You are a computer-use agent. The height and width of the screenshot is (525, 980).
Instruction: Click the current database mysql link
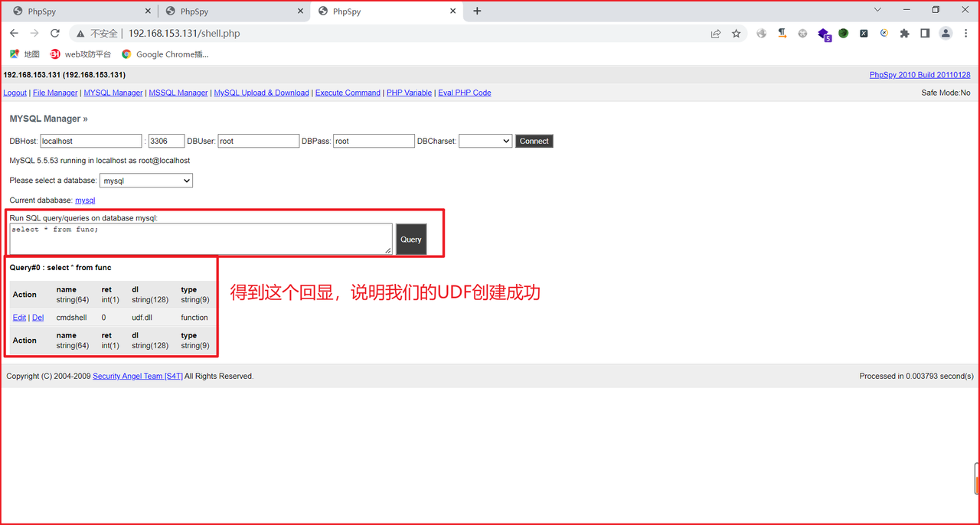tap(85, 200)
